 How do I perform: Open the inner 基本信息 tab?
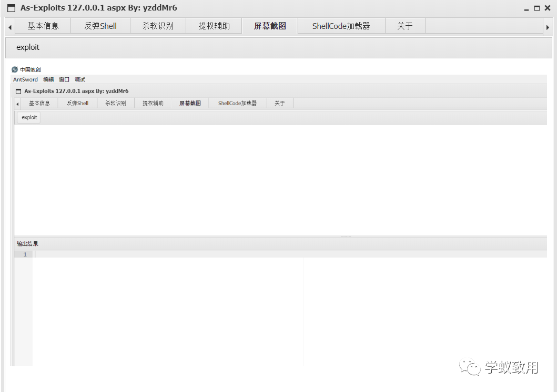click(x=39, y=103)
